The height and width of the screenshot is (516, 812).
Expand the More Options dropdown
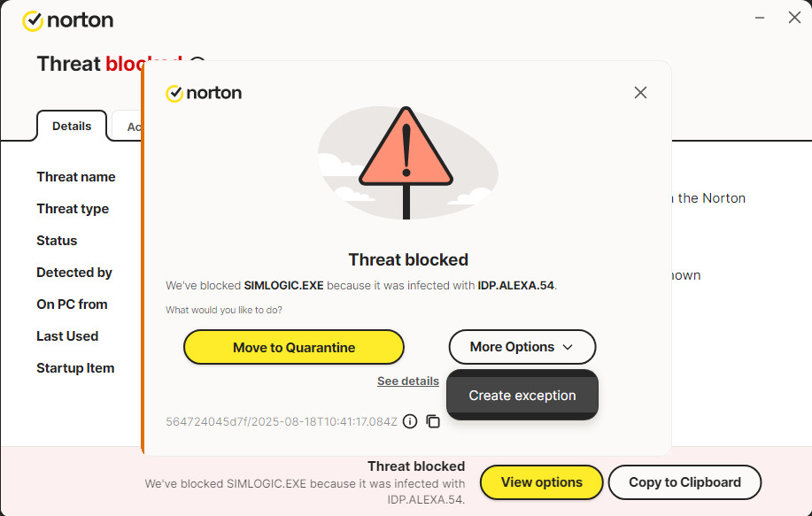click(522, 347)
